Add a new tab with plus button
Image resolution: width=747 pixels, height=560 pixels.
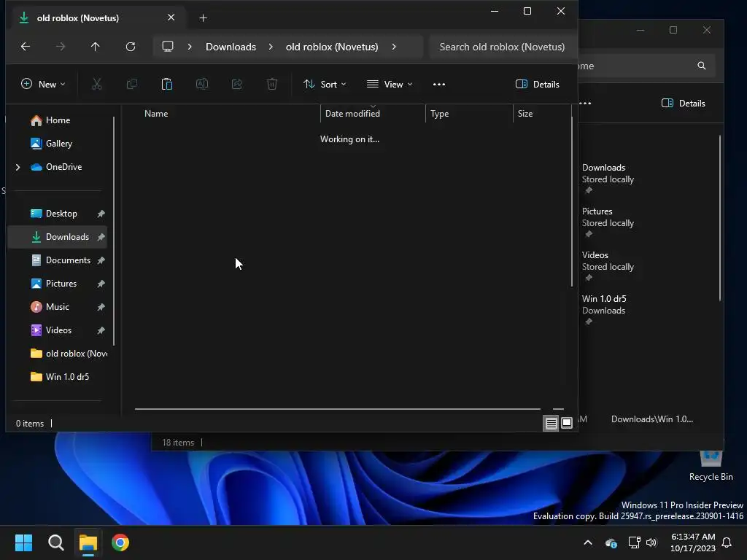point(203,18)
